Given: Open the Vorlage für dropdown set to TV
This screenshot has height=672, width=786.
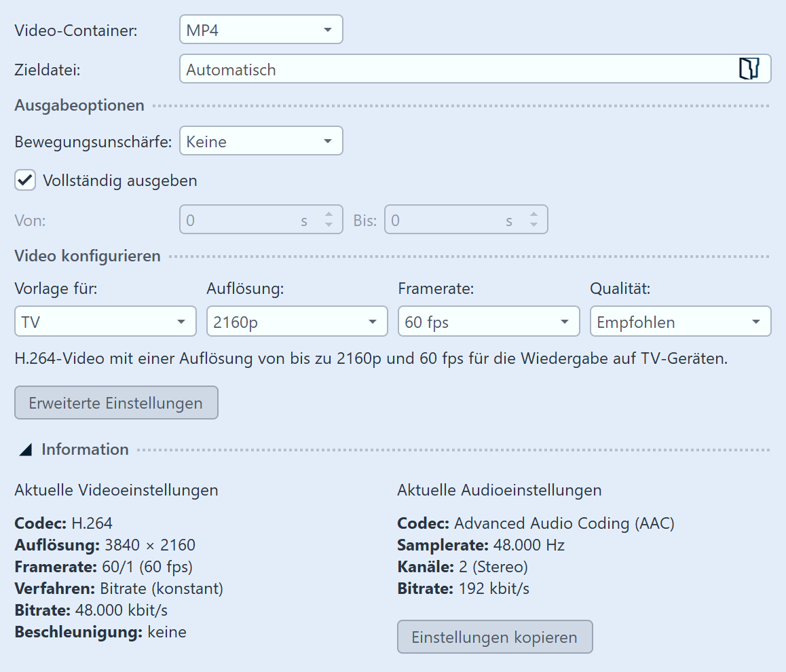Looking at the screenshot, I should 105,322.
